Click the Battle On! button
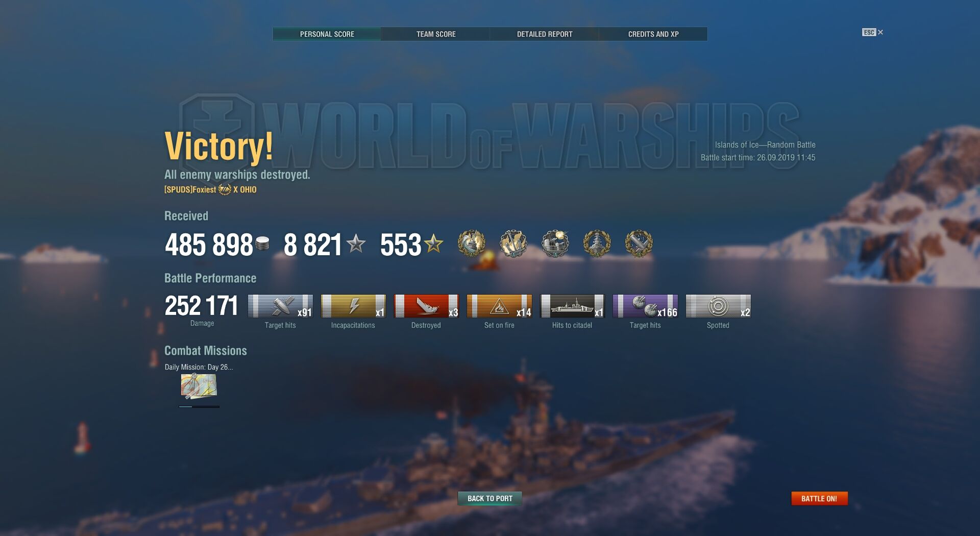Viewport: 980px width, 536px height. point(819,498)
